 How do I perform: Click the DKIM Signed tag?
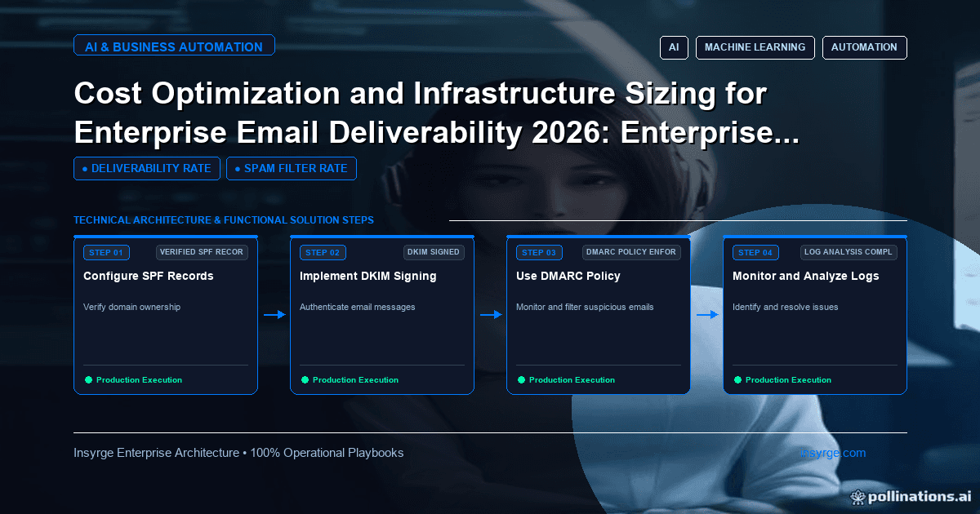[434, 252]
